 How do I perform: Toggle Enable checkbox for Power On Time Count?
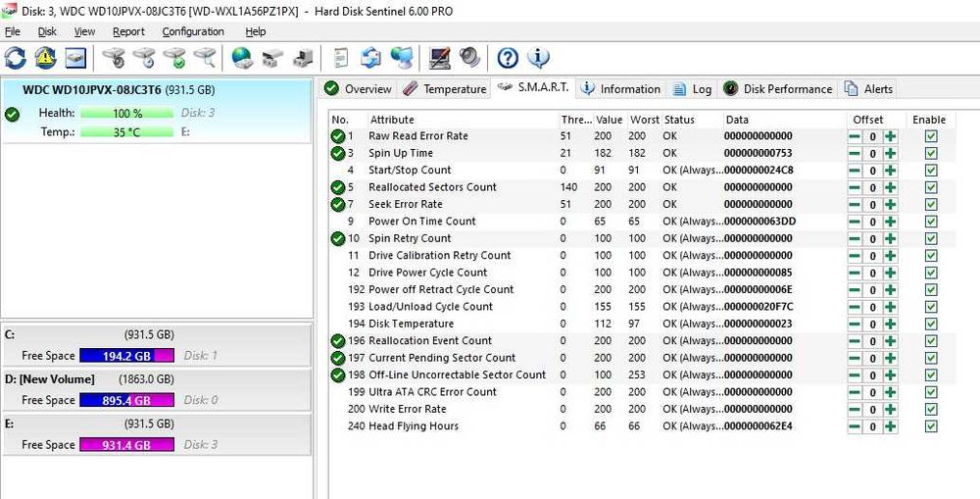[931, 222]
